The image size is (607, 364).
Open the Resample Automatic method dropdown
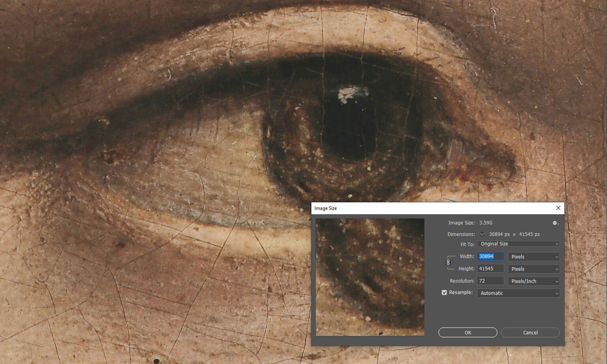click(x=518, y=293)
